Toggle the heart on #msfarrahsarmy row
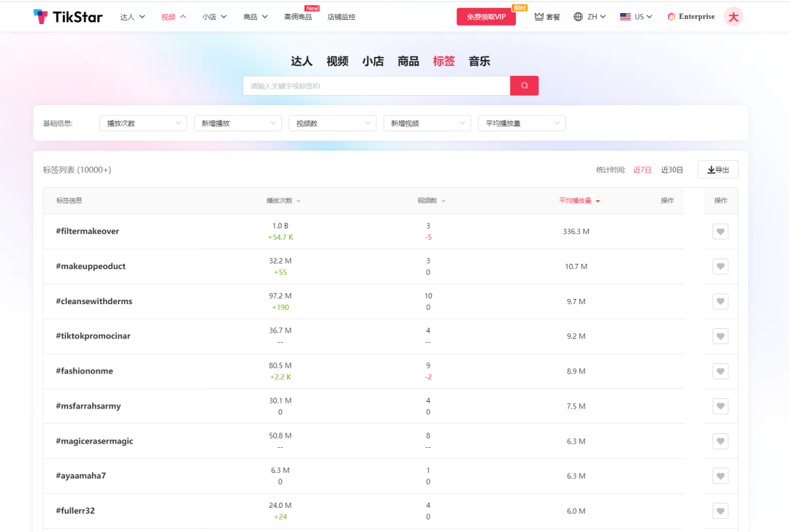The height and width of the screenshot is (532, 789). tap(720, 406)
